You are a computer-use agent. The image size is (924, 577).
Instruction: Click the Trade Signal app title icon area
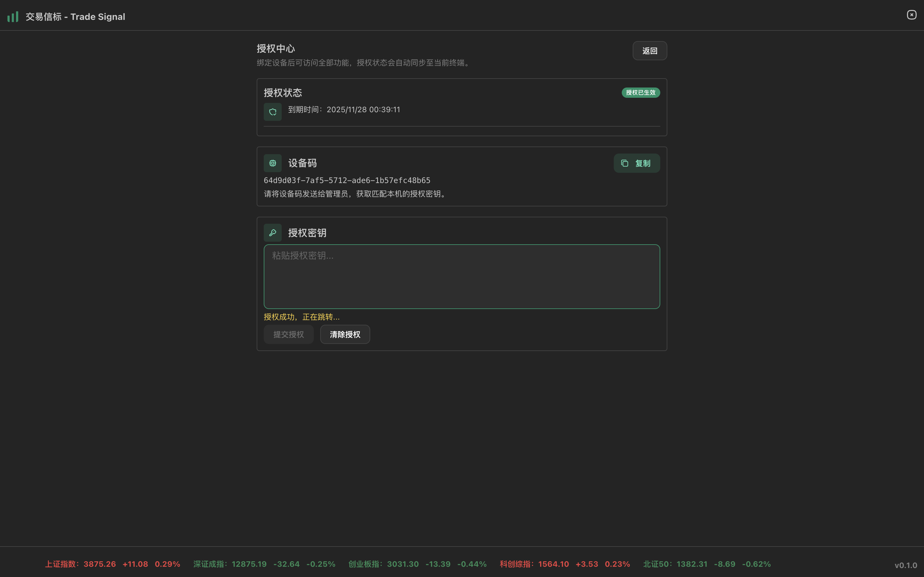(x=75, y=16)
